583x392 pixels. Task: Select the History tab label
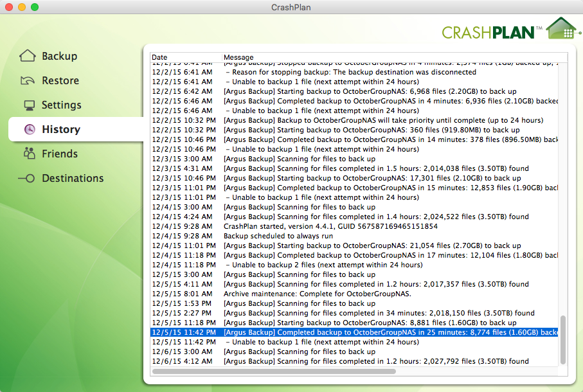(61, 129)
